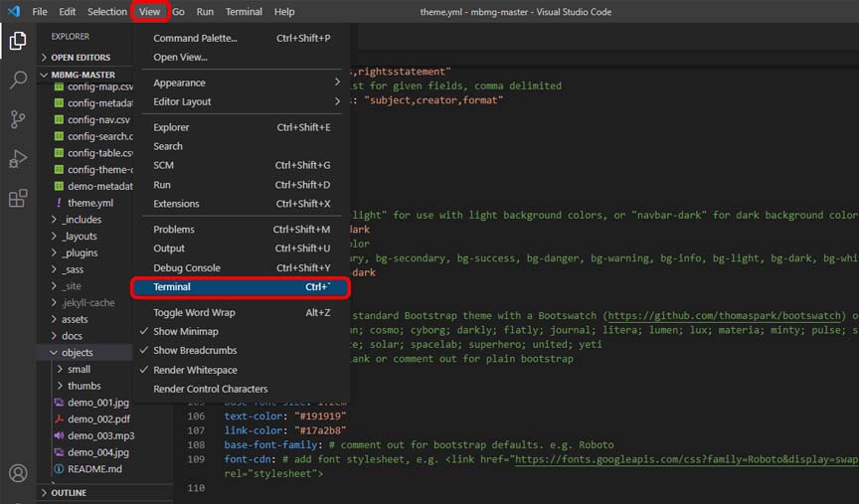Click the VS Code logo in title bar
Viewport: 859px width, 504px height.
pyautogui.click(x=13, y=12)
